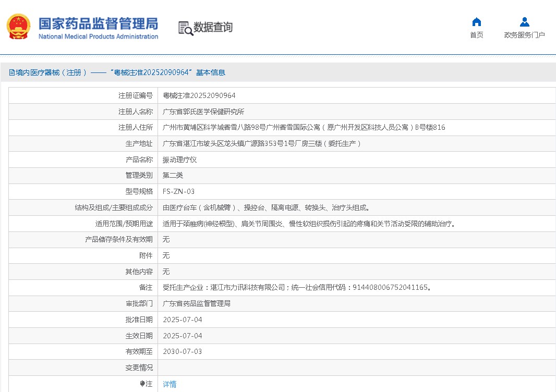Select production address 广东省湛江市坡头区 cell
Viewport: 556px width, 392px height.
coord(262,143)
